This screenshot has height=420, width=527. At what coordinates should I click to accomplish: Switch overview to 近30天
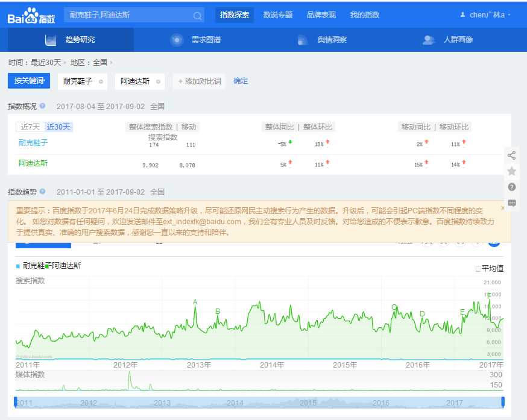58,127
